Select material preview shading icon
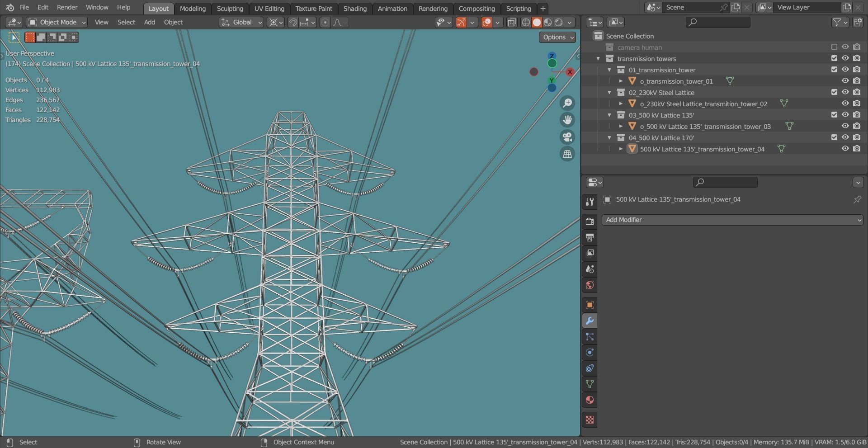 tap(547, 22)
